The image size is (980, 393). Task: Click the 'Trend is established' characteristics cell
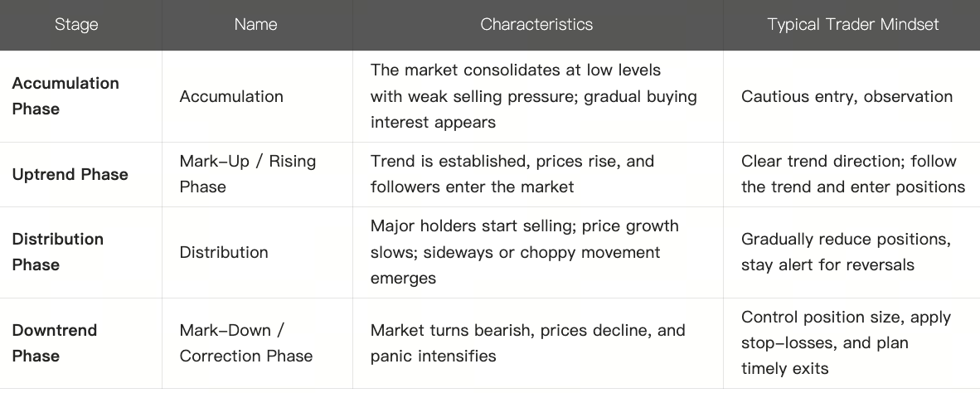512,174
